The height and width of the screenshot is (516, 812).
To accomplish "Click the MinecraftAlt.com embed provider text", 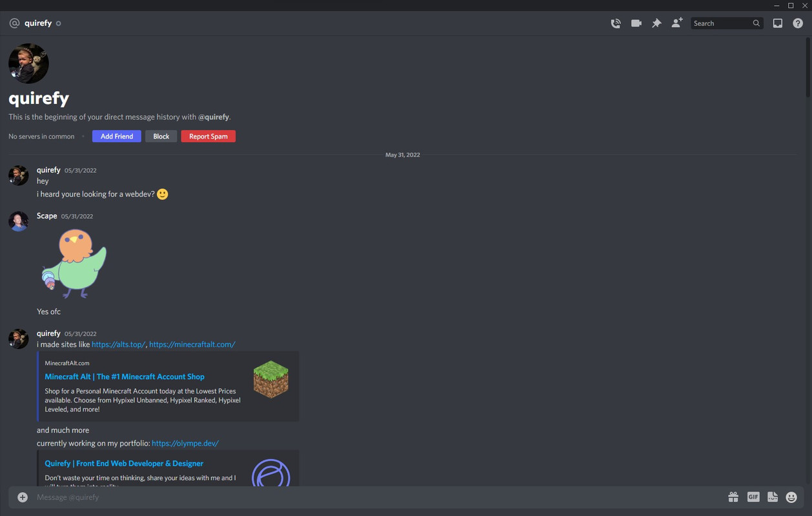I will [67, 363].
